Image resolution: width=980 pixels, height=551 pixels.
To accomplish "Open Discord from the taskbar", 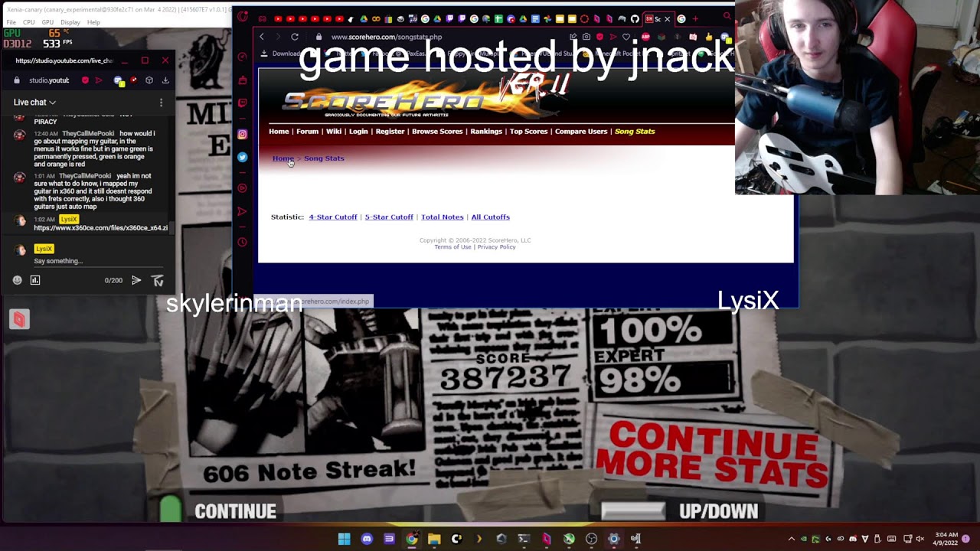I will 367,539.
